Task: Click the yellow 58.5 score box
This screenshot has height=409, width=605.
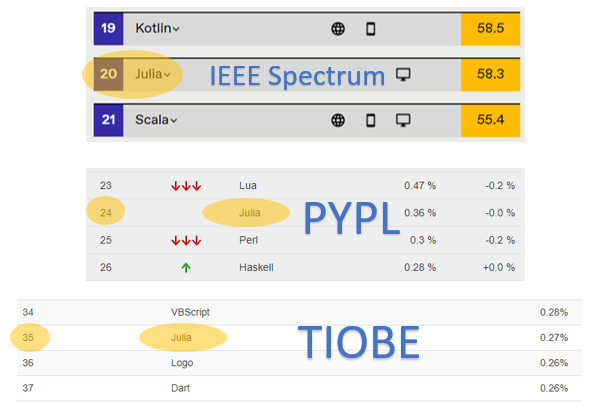Action: (490, 28)
